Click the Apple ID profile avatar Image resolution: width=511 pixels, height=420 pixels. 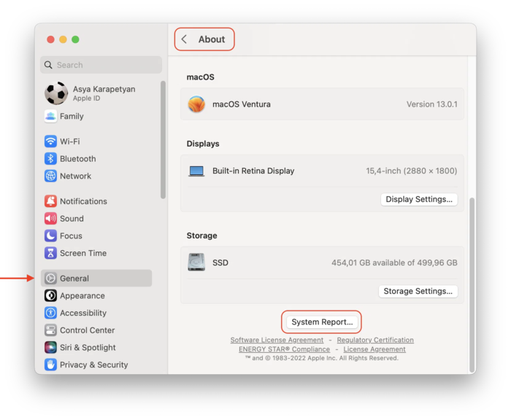click(56, 93)
